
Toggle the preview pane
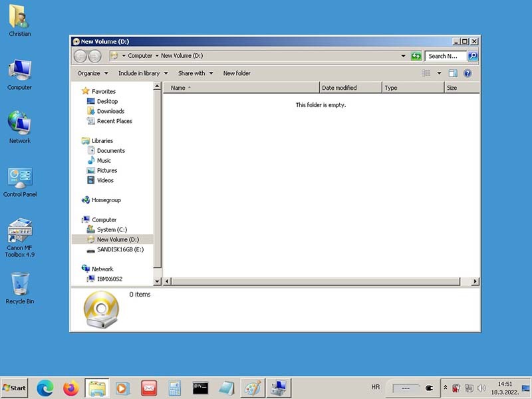(453, 73)
